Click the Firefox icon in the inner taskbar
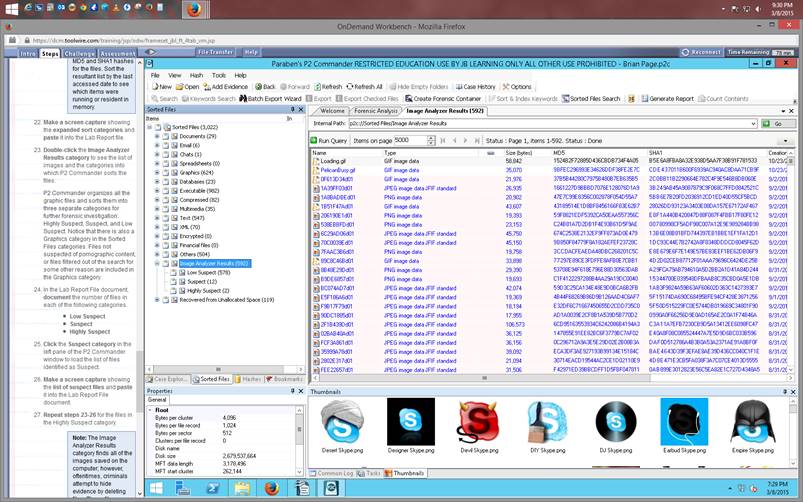 coord(272,488)
